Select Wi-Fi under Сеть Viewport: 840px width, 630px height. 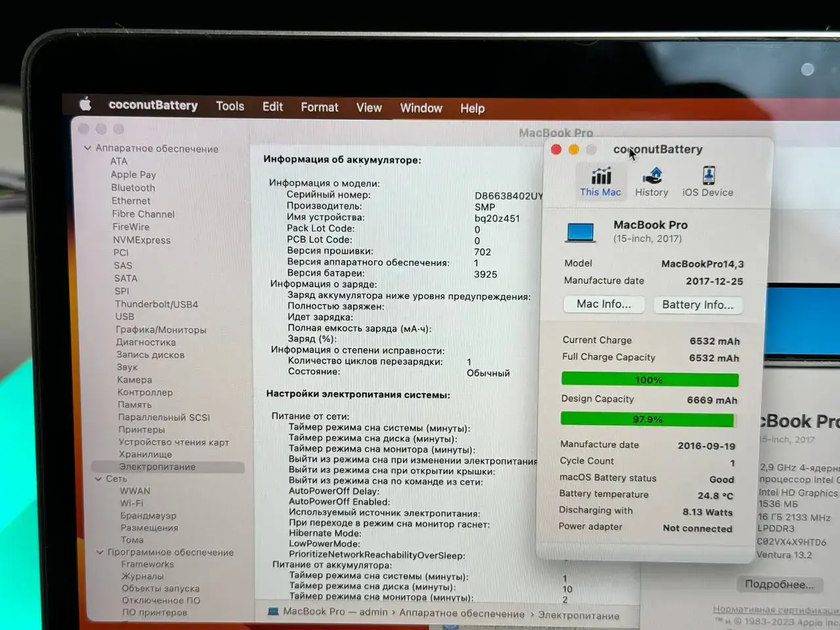click(x=131, y=503)
